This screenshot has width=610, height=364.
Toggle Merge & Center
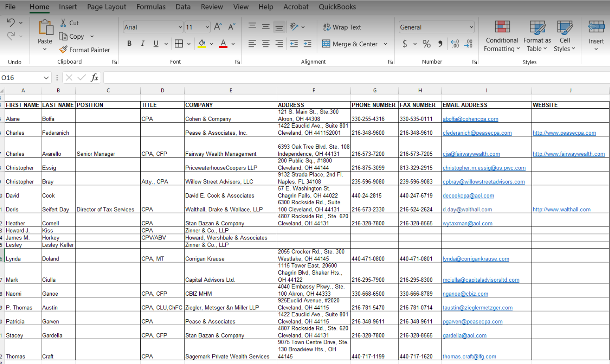[x=350, y=44]
